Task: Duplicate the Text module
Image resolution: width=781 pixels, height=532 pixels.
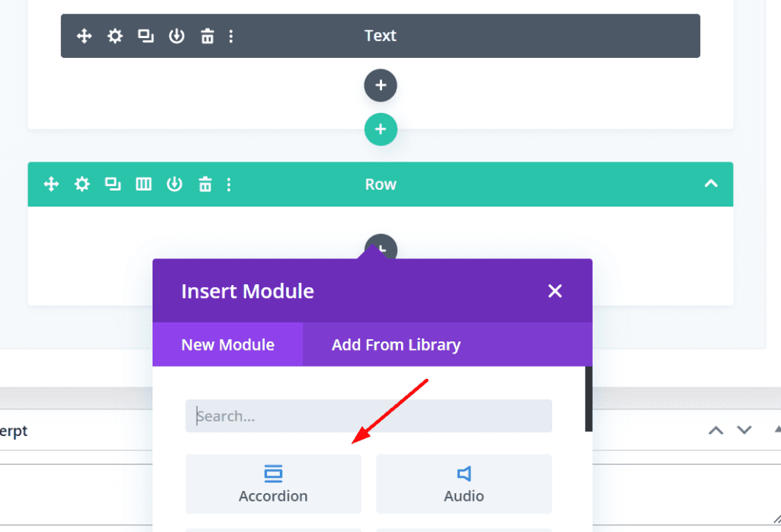Action: (x=146, y=36)
